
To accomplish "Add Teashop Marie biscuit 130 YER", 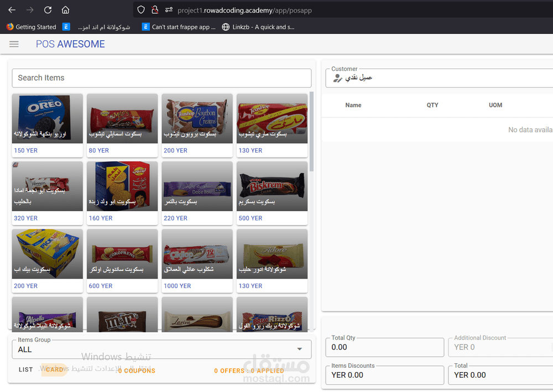I will (x=272, y=125).
